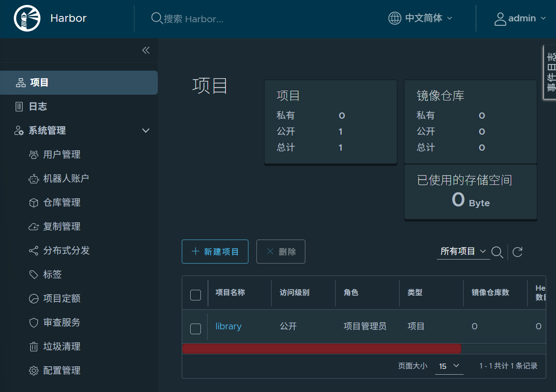Collapse the sidebar with double-arrow icon
Screen dimensions: 556x392
pos(146,50)
